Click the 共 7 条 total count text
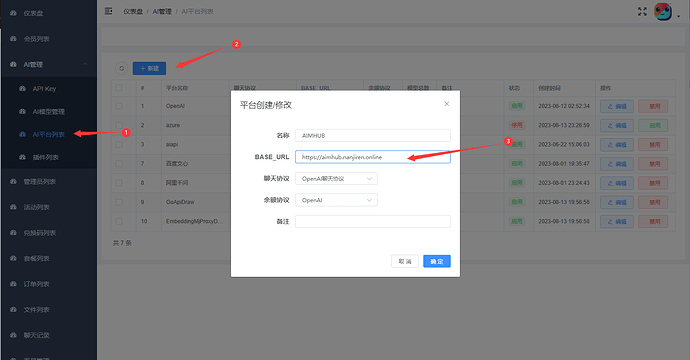The height and width of the screenshot is (360, 690). [122, 243]
